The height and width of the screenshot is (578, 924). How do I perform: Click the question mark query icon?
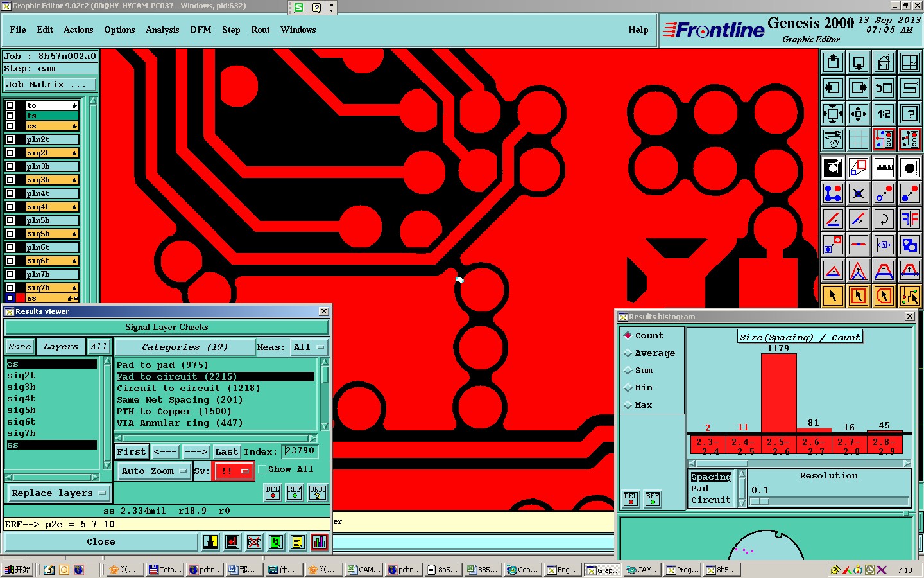tap(910, 114)
